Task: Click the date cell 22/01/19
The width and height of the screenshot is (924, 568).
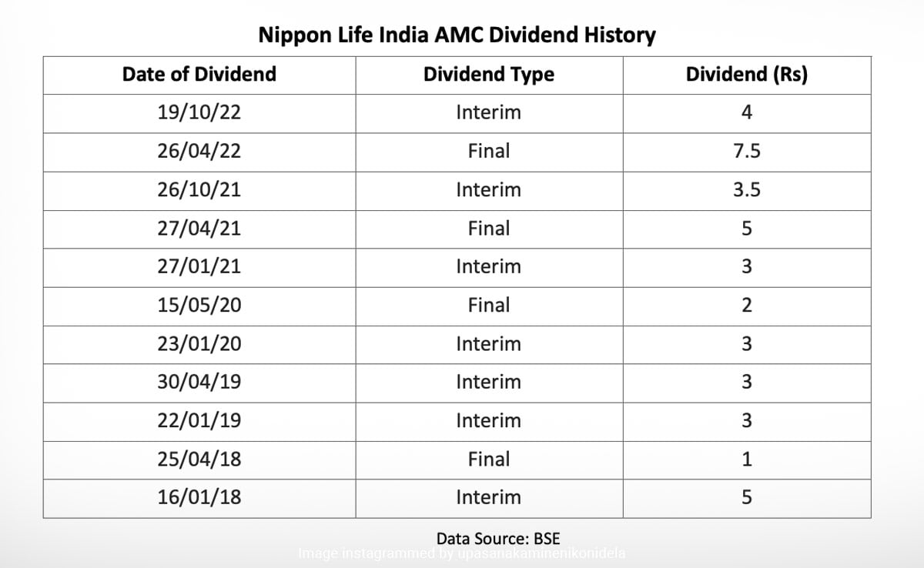Action: (x=199, y=420)
